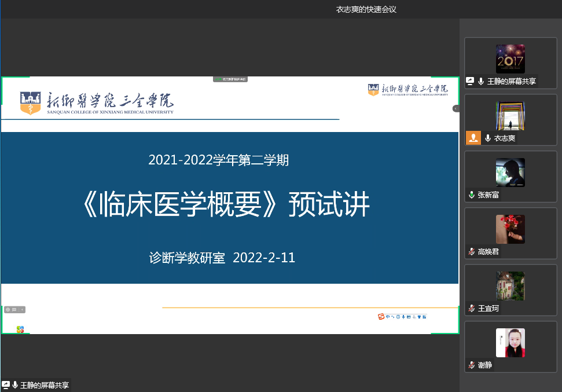Collapse participant panel using edge arrow handle

(456, 108)
